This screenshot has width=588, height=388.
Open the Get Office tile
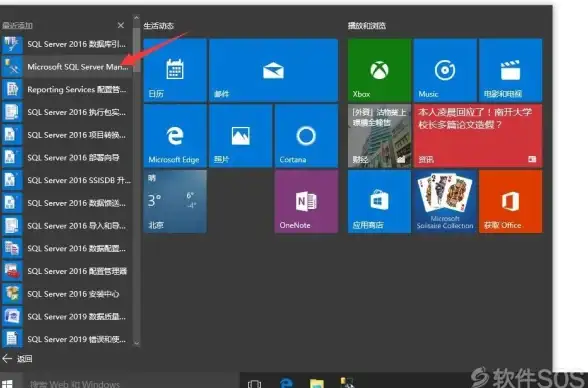[x=510, y=201]
